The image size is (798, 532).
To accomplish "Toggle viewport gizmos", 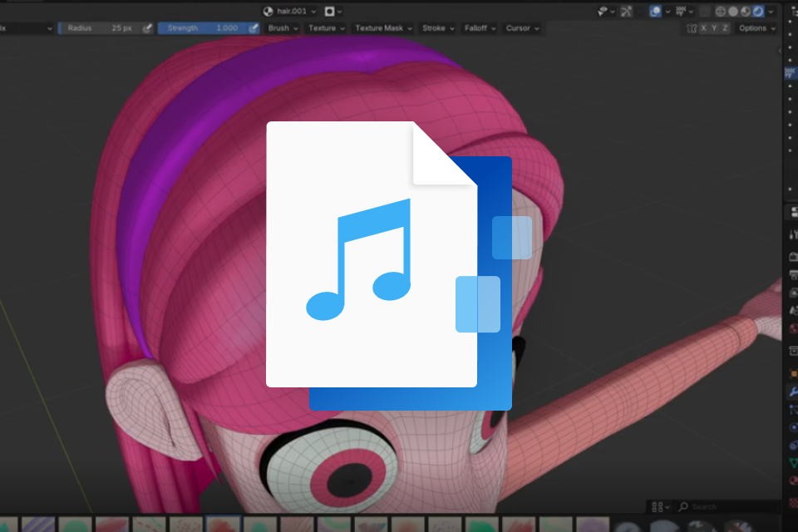I will tap(627, 11).
